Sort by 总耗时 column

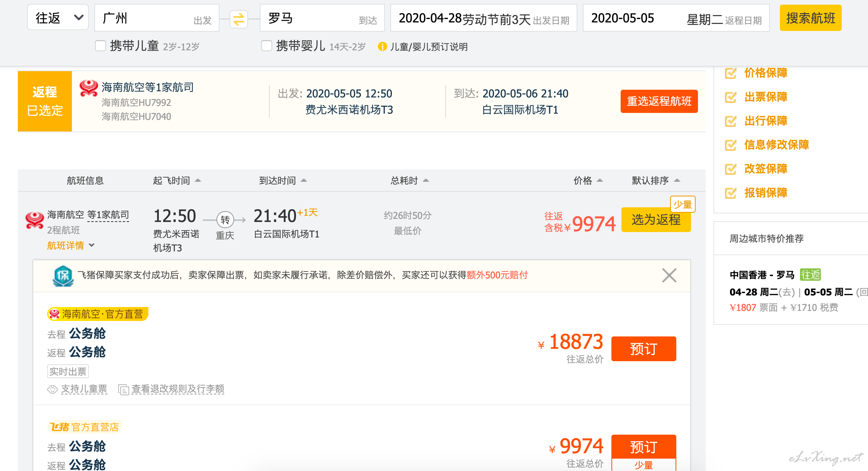[410, 181]
